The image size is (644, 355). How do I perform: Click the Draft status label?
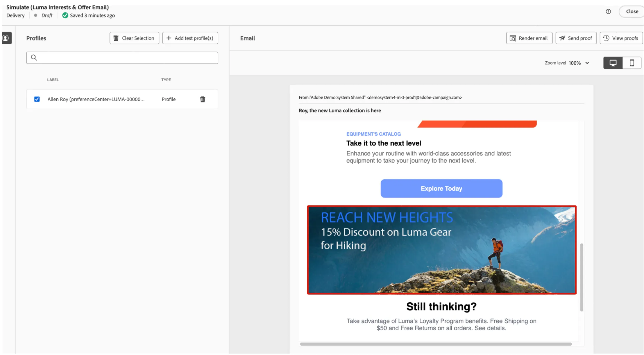(x=47, y=15)
